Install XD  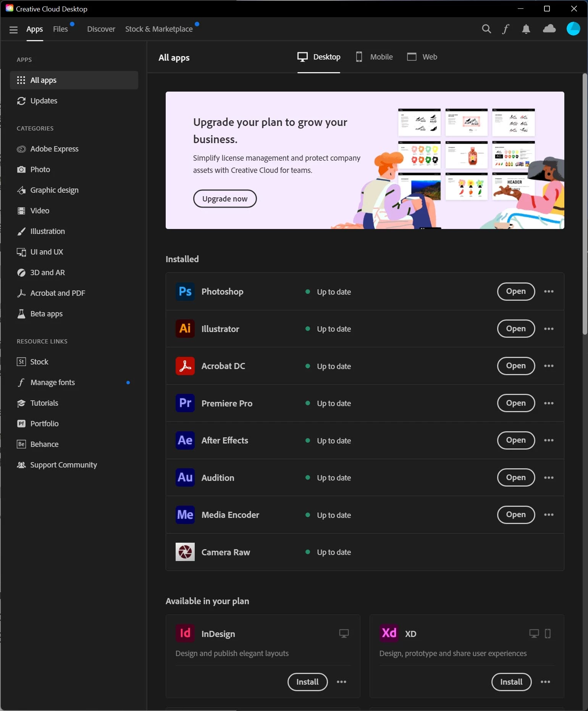pos(511,682)
